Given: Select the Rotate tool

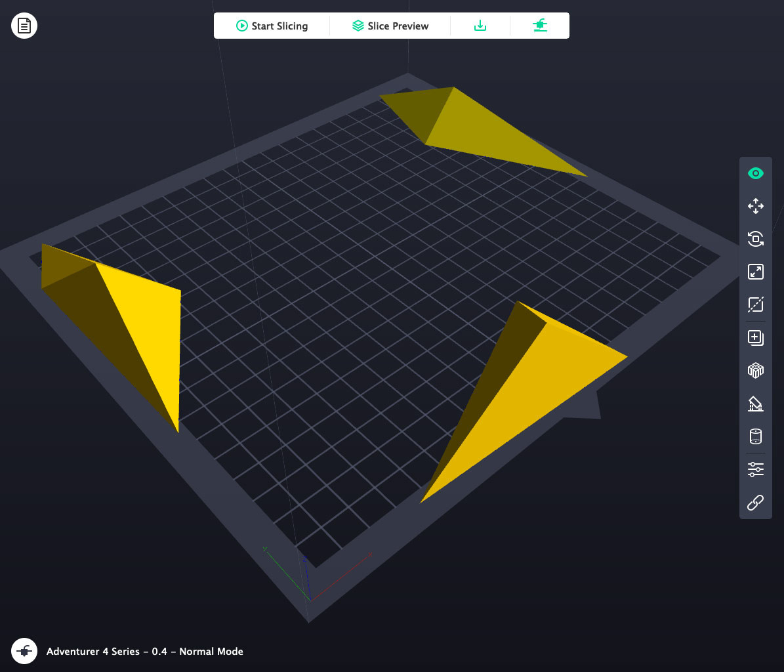Looking at the screenshot, I should tap(755, 239).
